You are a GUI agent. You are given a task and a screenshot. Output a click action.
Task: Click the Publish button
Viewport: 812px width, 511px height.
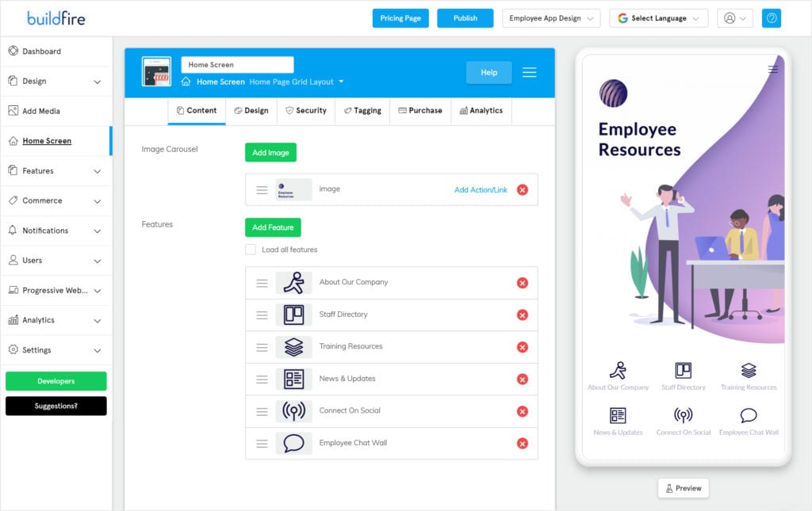pos(465,18)
